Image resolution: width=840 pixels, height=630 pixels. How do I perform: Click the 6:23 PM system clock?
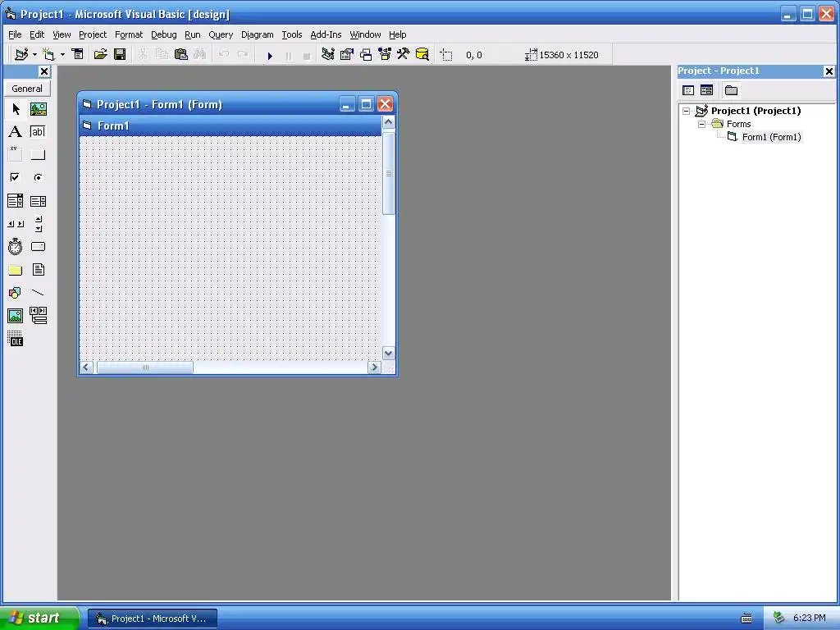810,618
